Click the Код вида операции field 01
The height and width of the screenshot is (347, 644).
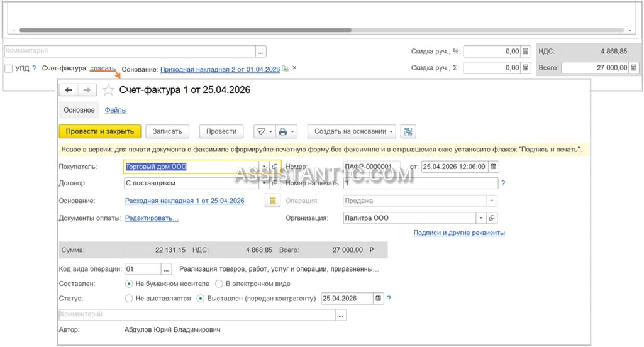[x=143, y=270]
